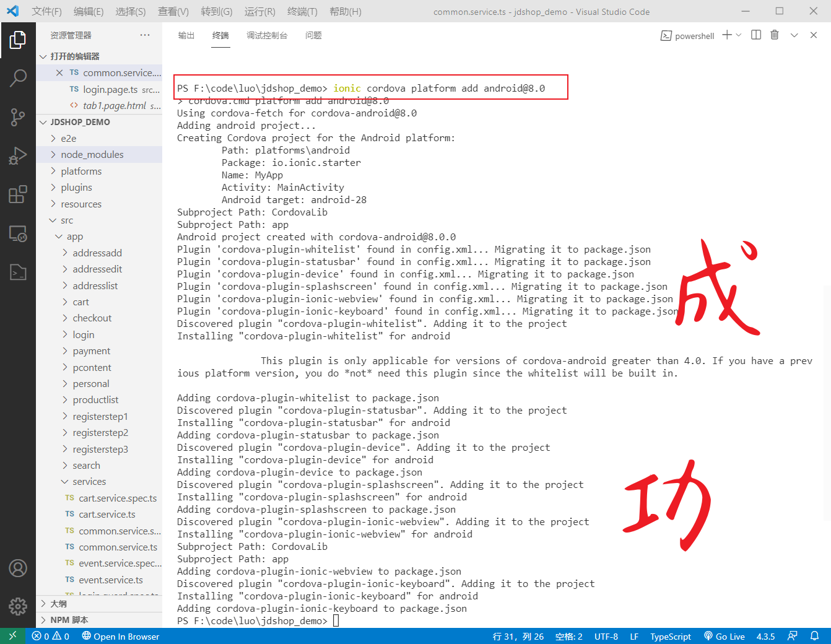Click Go Live in the status bar

pos(724,636)
